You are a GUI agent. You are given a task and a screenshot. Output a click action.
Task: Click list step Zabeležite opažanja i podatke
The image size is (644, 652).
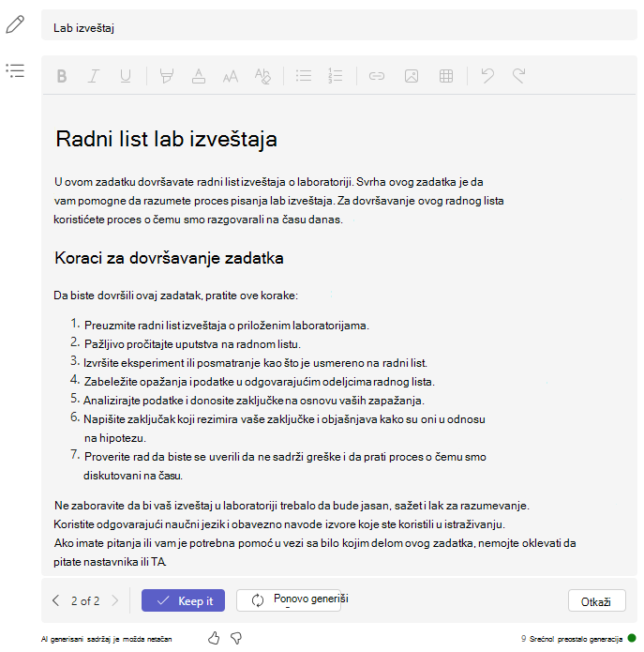(260, 382)
